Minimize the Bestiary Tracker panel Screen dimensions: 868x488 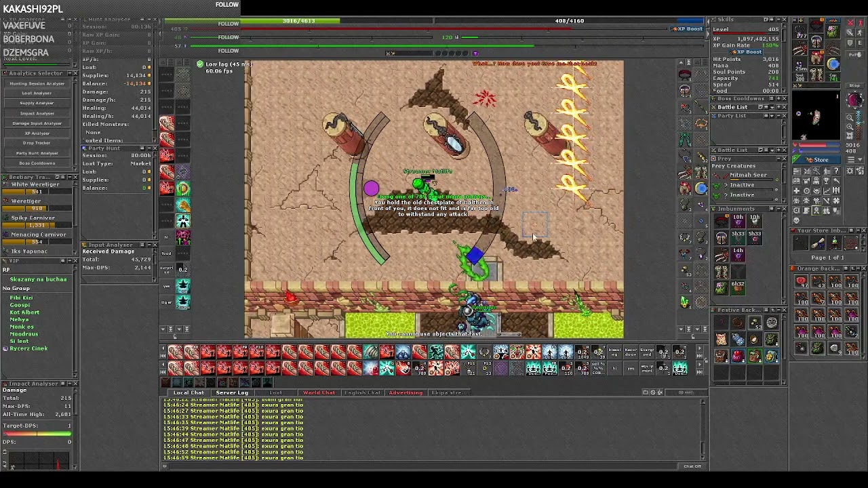tap(70, 177)
